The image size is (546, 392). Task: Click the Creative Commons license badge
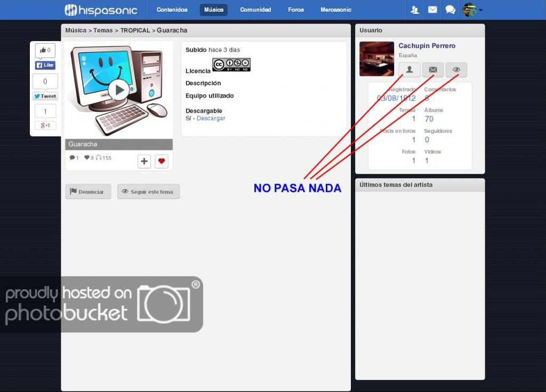coord(231,65)
